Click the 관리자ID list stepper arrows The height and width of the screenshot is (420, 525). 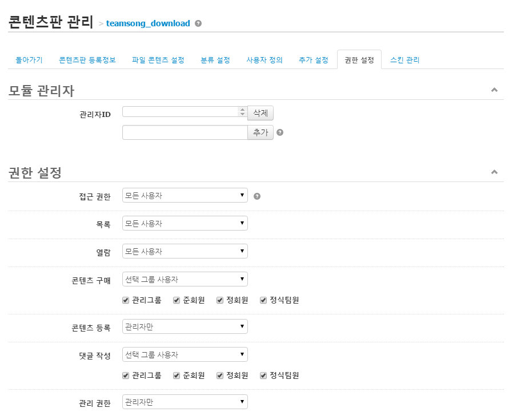[242, 112]
